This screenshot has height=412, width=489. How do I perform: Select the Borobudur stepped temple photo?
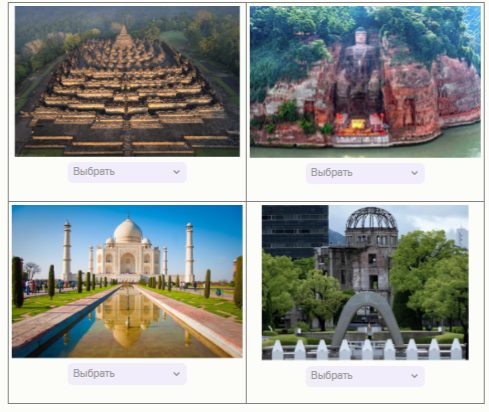click(127, 81)
